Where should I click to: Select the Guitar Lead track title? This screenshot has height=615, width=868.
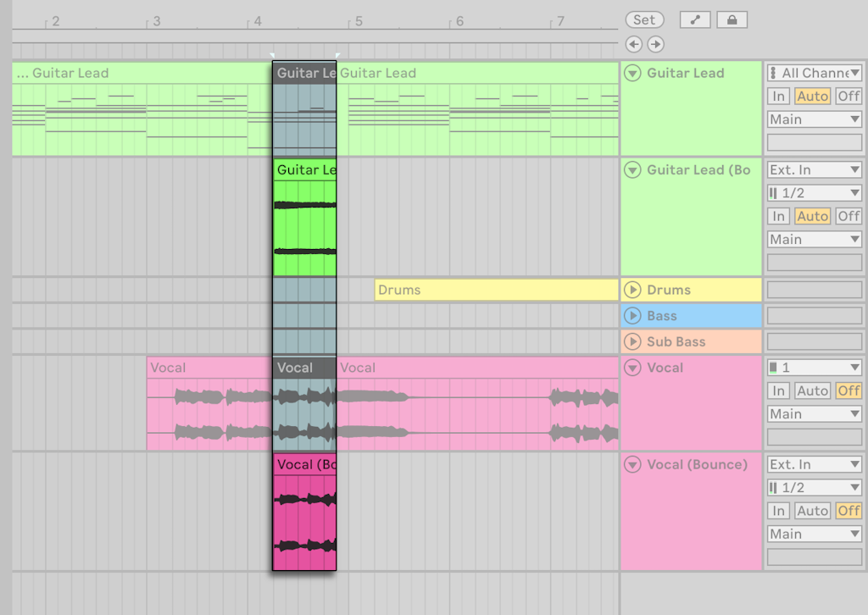pos(685,73)
